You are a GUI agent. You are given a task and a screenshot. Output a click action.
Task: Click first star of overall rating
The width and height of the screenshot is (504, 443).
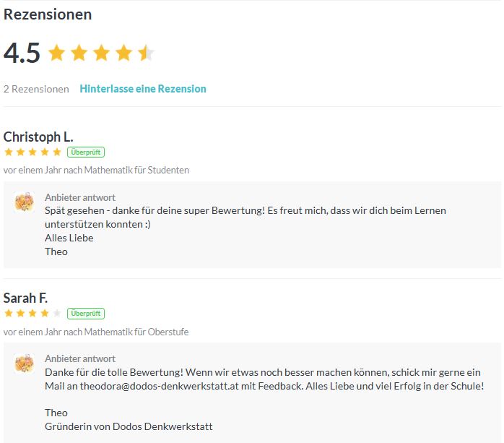pyautogui.click(x=57, y=53)
